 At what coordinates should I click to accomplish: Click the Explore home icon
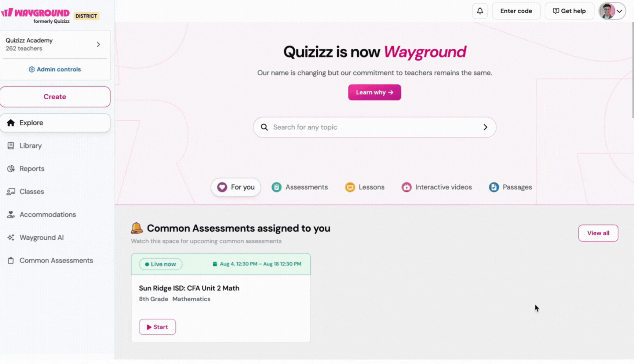click(11, 123)
